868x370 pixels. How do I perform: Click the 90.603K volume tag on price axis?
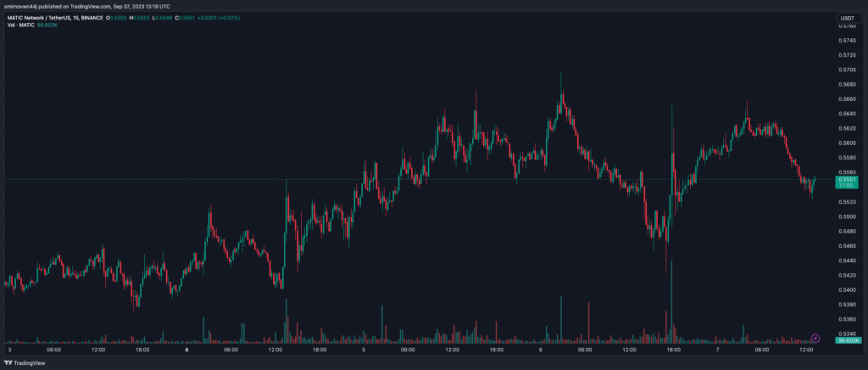pos(847,342)
